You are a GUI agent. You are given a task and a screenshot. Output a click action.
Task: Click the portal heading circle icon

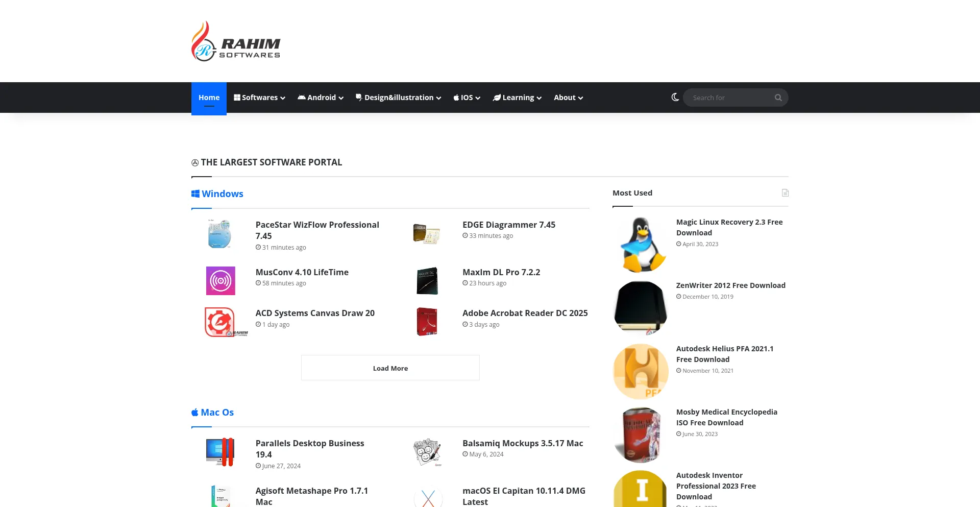point(195,163)
